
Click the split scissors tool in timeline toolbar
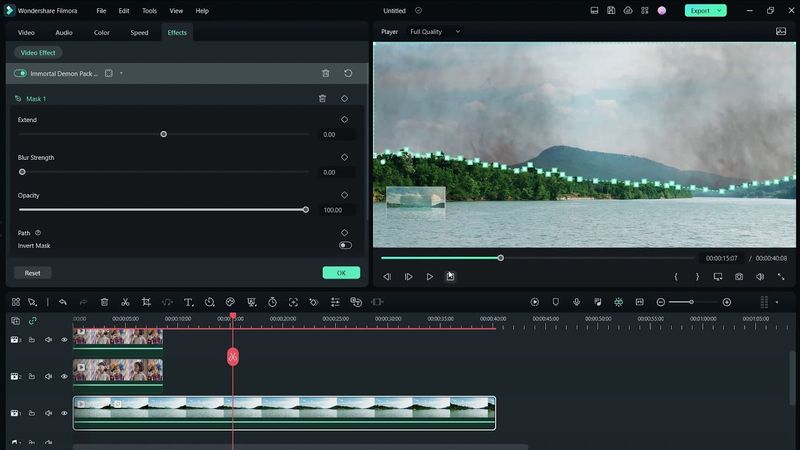coord(125,302)
